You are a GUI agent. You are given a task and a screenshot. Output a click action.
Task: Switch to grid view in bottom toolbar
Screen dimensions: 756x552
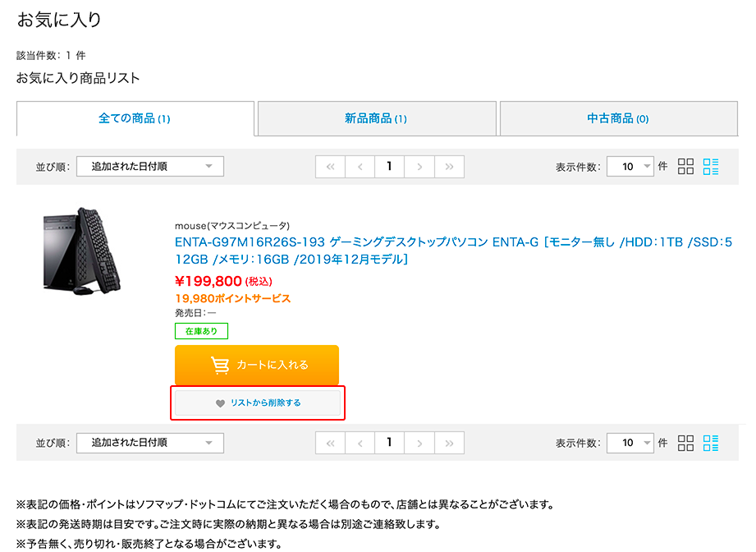(x=685, y=443)
